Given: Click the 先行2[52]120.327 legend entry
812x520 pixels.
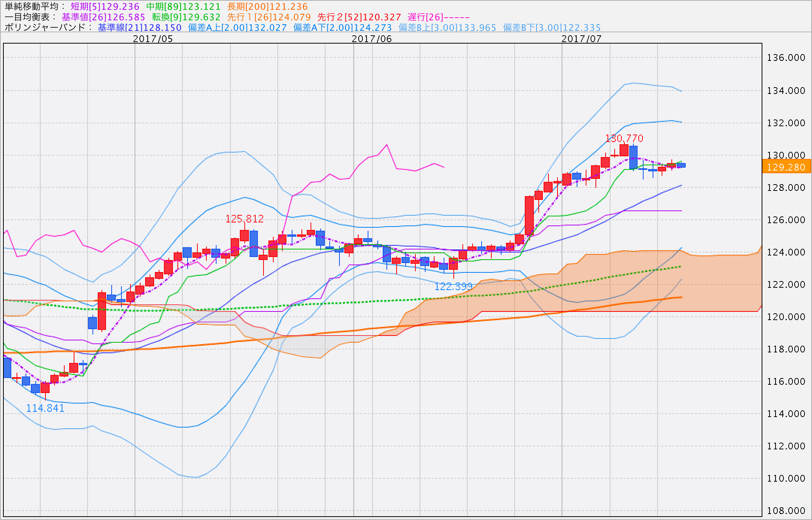Looking at the screenshot, I should tap(359, 17).
